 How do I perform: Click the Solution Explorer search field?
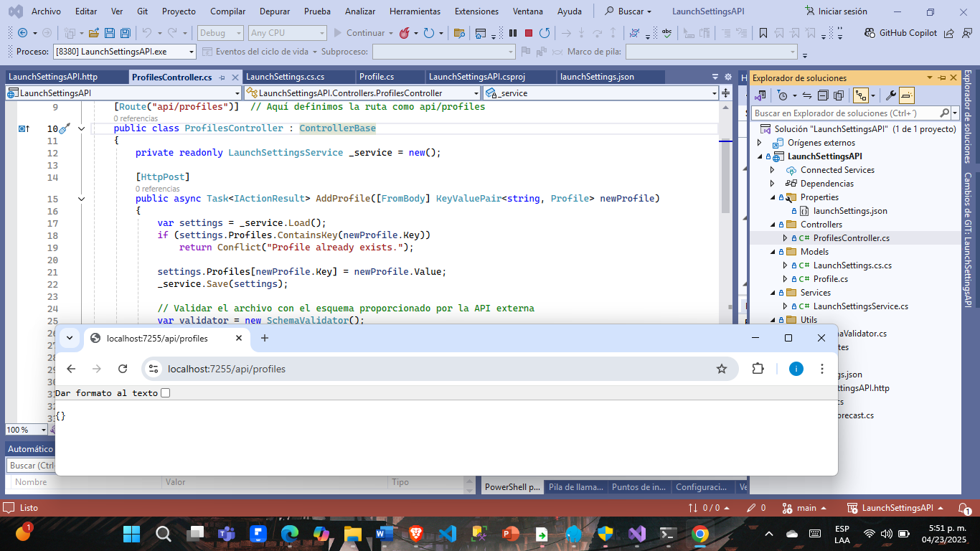click(845, 113)
